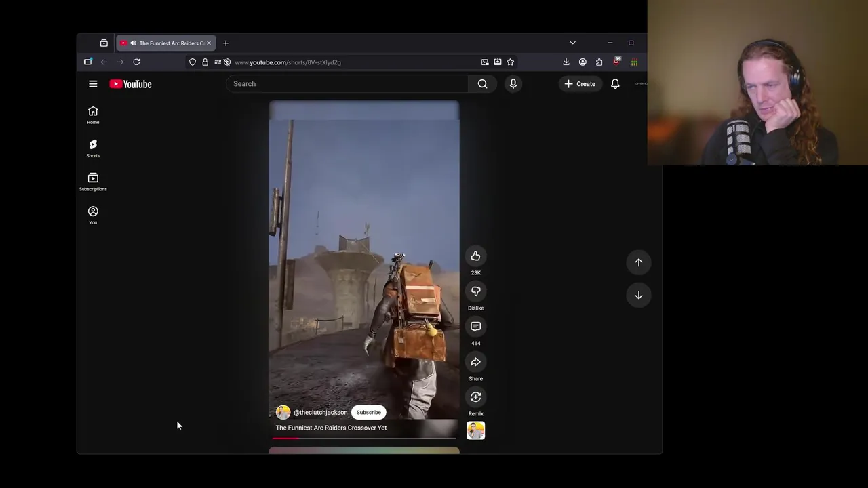
Task: Like the short (23K likes)
Action: (475, 256)
